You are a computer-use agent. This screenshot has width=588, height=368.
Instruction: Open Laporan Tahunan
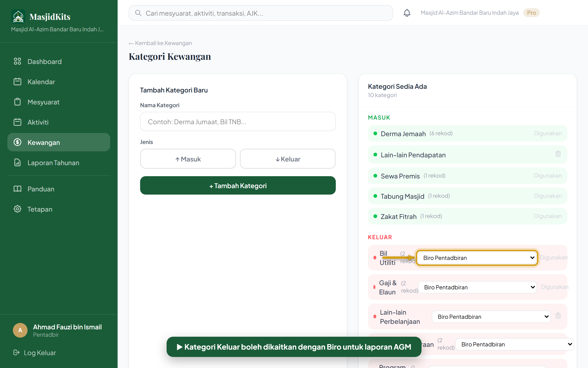point(59,162)
